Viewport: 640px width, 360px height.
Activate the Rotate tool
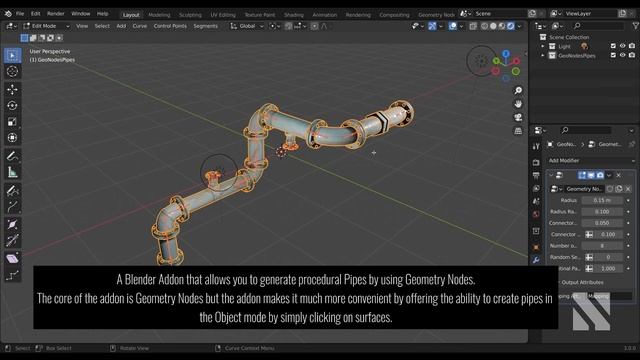coord(12,105)
